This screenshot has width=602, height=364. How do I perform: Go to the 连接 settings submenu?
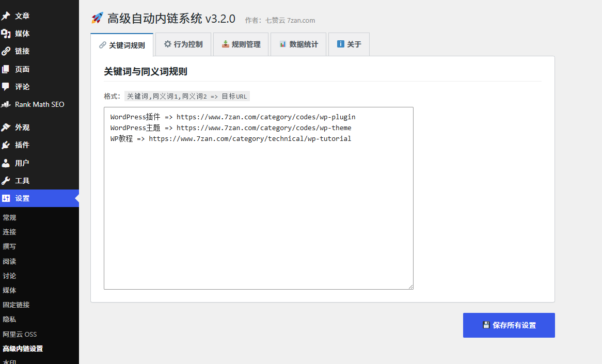tap(10, 232)
